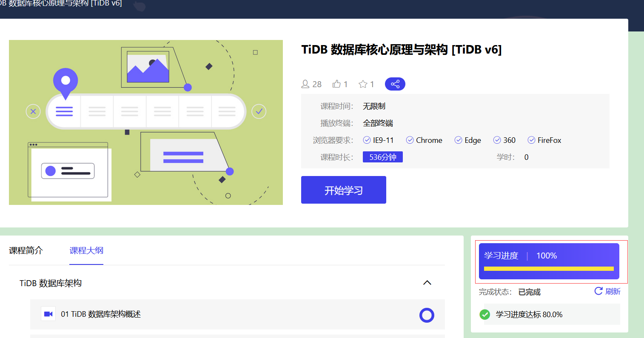
Task: Click the circle status indicator for lesson 01
Action: click(427, 315)
